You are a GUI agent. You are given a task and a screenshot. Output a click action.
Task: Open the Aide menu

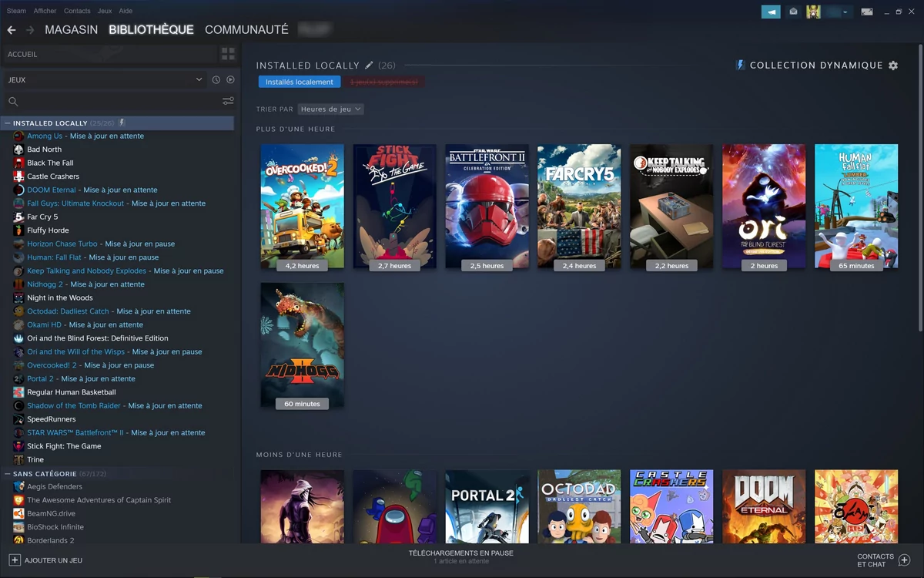pos(126,11)
